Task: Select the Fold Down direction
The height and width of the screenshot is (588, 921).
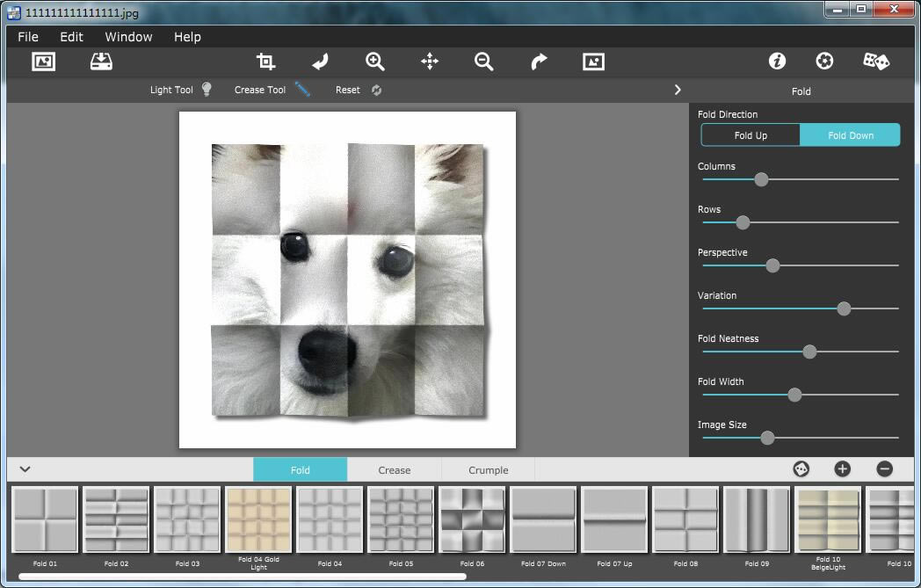Action: [850, 135]
